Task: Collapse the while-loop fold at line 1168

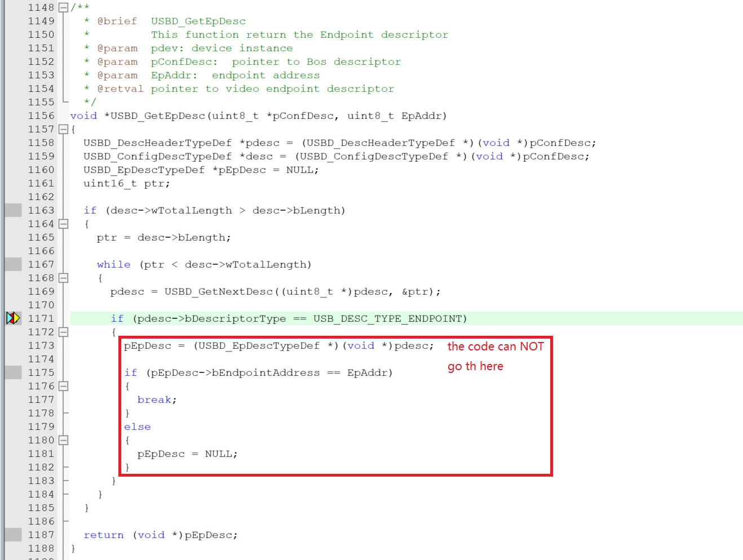Action: click(63, 277)
